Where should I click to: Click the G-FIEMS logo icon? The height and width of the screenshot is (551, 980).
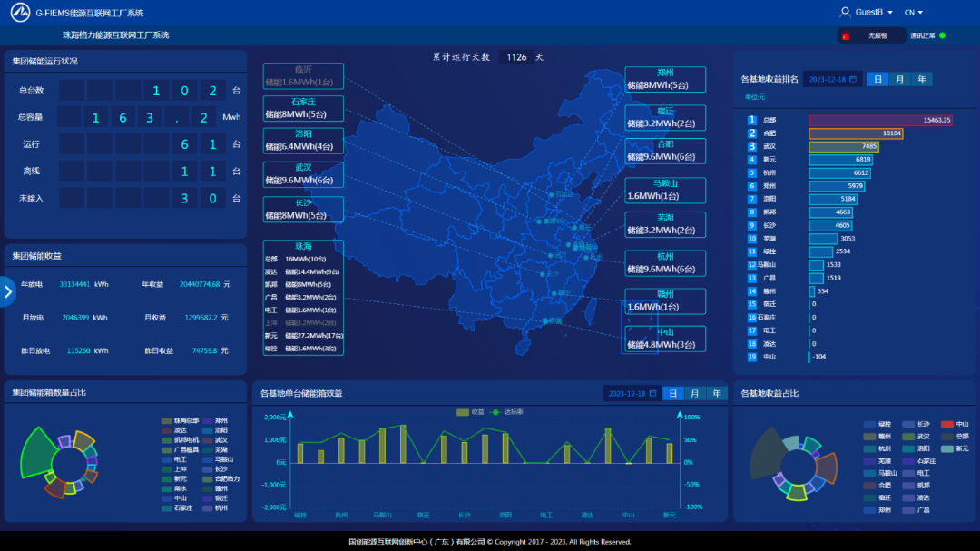20,13
